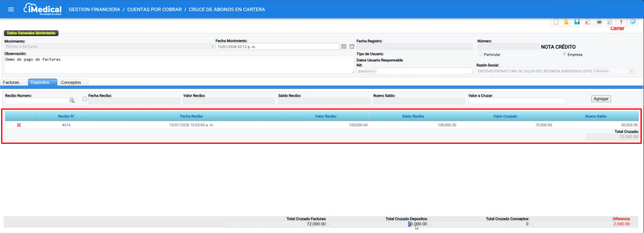Viewport: 644px width, 233px height.
Task: Focus the Recibo Numero input field
Action: [x=37, y=101]
